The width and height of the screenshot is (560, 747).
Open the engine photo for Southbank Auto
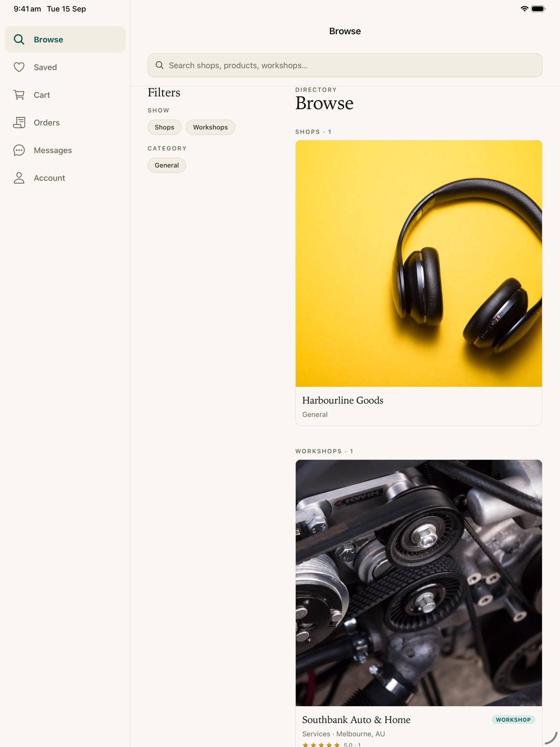point(419,583)
